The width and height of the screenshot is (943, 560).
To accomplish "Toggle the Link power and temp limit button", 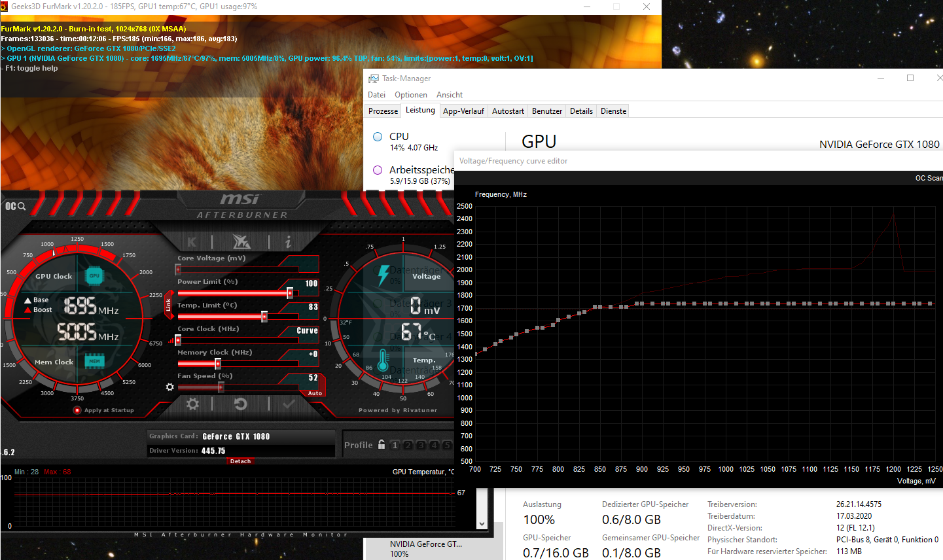I will coord(168,305).
